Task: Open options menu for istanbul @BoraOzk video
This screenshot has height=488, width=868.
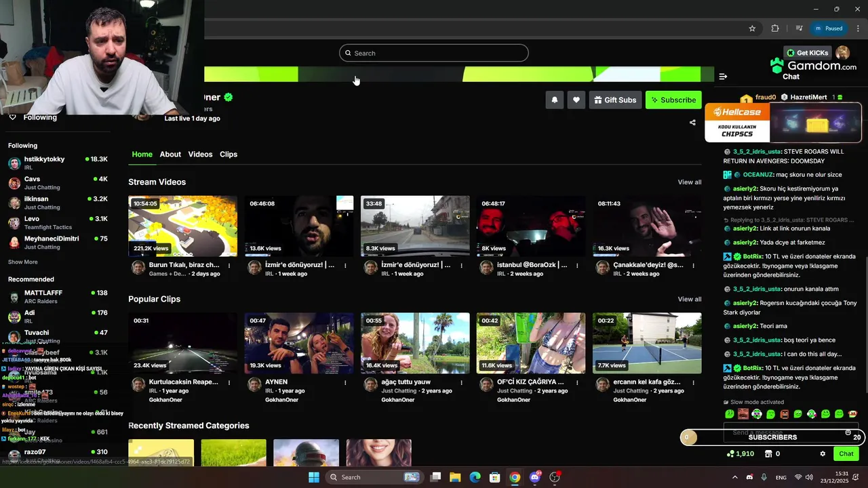Action: [x=577, y=266]
